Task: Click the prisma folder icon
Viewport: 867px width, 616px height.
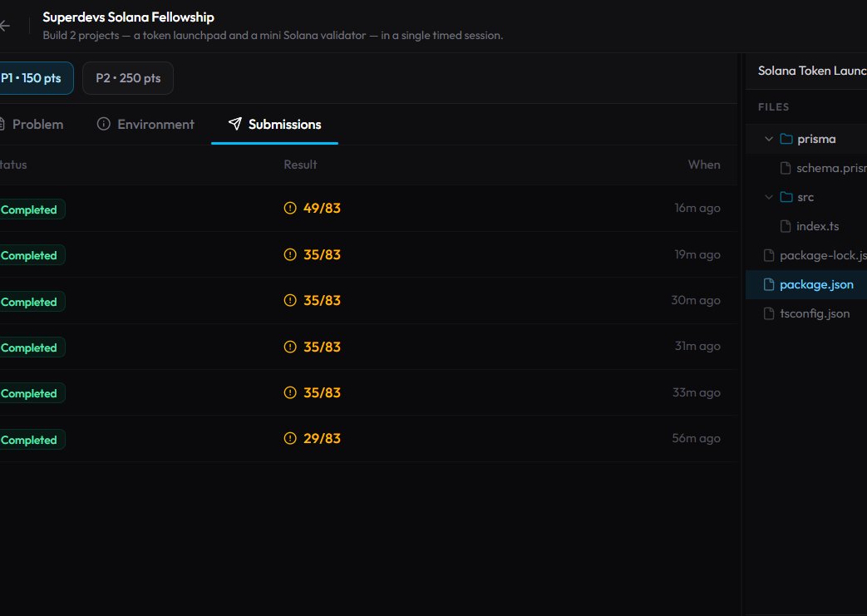Action: click(786, 139)
